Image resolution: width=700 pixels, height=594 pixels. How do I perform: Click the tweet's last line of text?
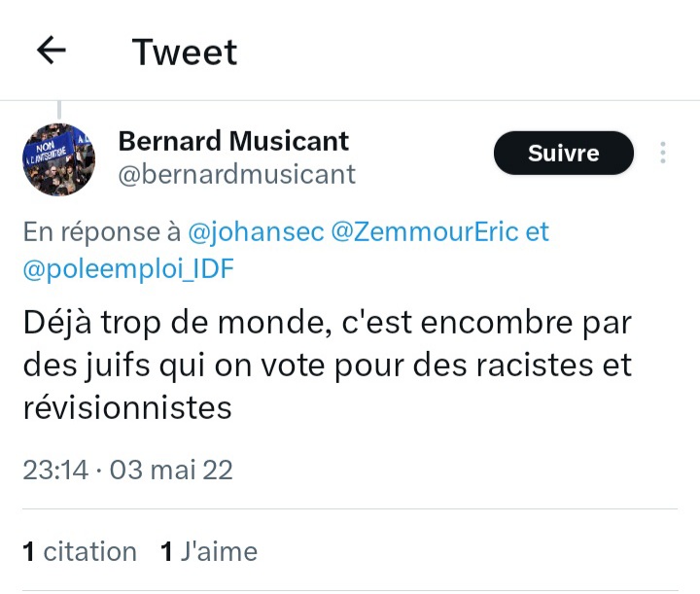point(127,407)
